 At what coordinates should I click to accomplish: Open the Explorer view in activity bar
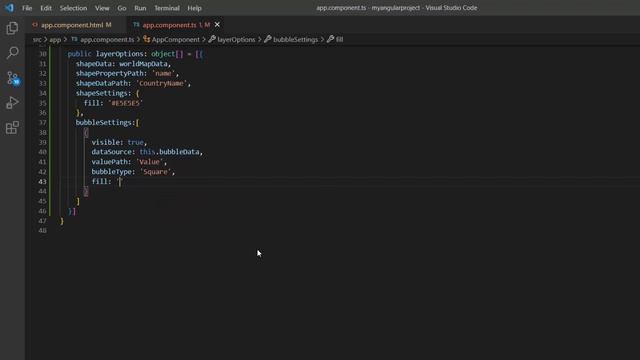click(12, 28)
